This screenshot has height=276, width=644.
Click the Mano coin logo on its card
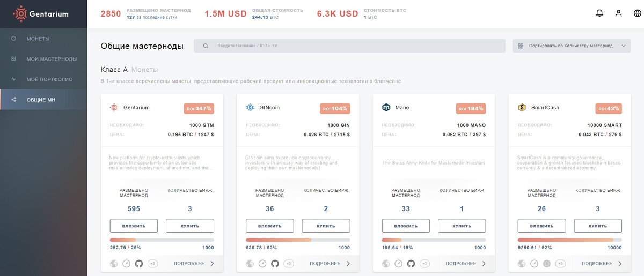tap(386, 108)
